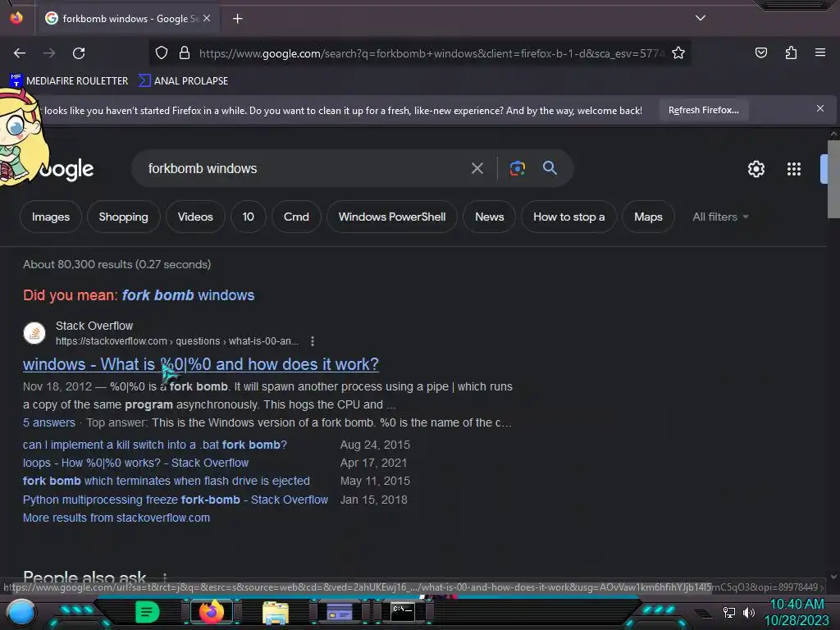Screen dimensions: 840x630
Task: Switch to the Images results filter
Action: pyautogui.click(x=51, y=217)
